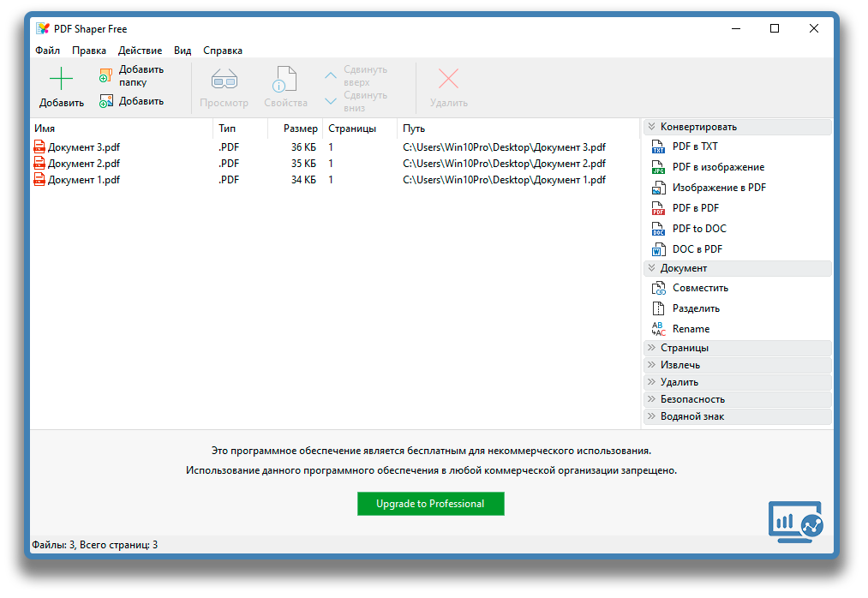Sort by Путь column header
Viewport: 868px width, 598px height.
(518, 129)
